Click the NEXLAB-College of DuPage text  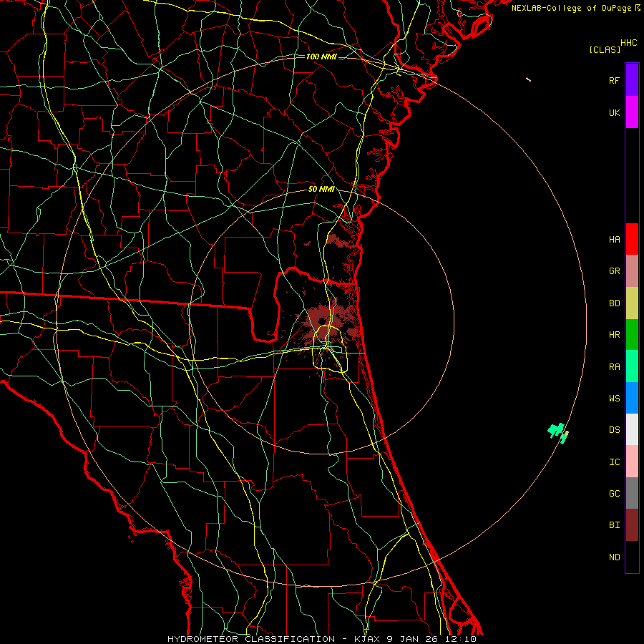click(571, 8)
